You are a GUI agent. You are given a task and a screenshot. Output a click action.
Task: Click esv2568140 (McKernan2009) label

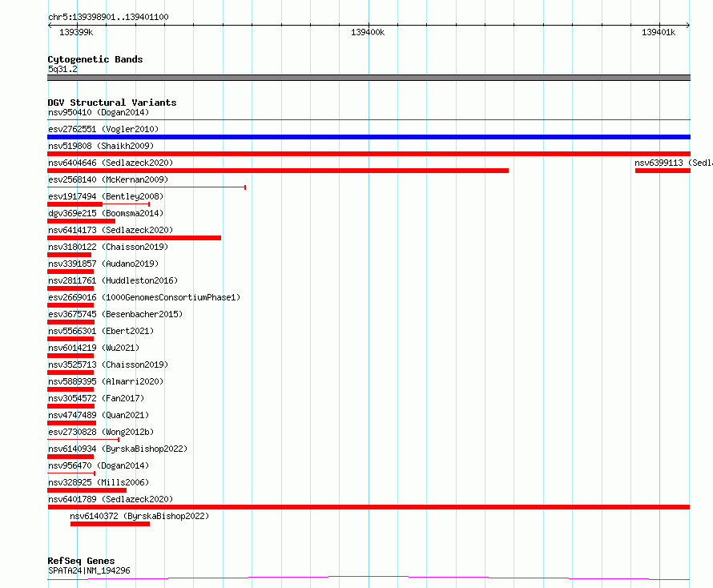[108, 179]
